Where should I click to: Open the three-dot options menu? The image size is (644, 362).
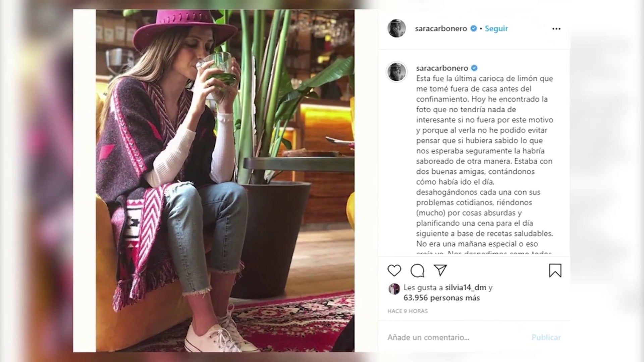coord(556,29)
